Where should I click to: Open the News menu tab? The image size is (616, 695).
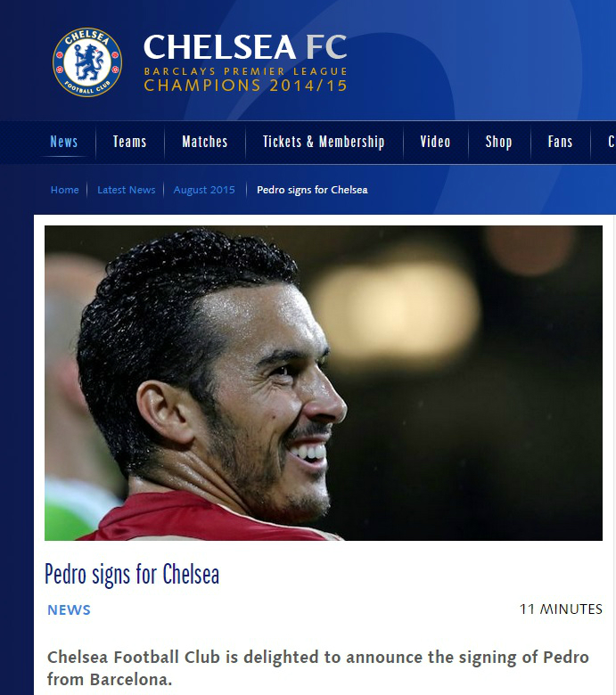pyautogui.click(x=64, y=142)
